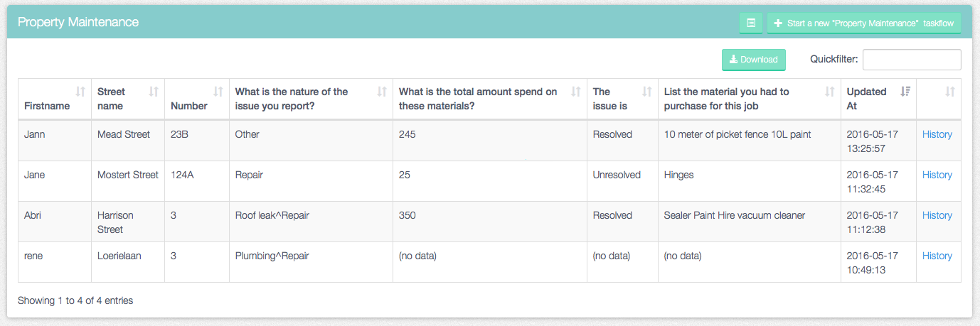Sort by Firstname column arrows
The image size is (980, 326).
click(80, 92)
